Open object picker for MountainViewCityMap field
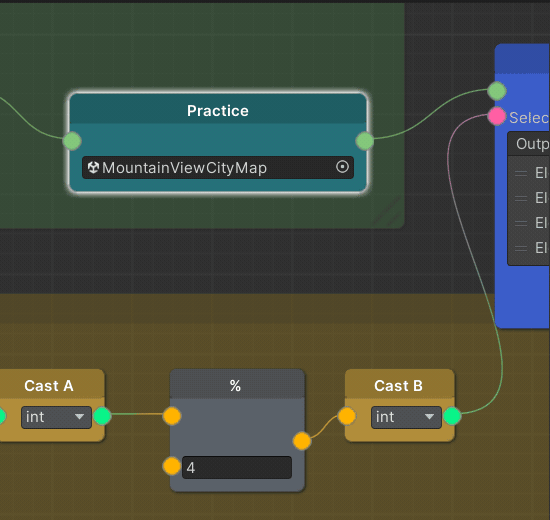This screenshot has height=520, width=550. click(x=342, y=167)
